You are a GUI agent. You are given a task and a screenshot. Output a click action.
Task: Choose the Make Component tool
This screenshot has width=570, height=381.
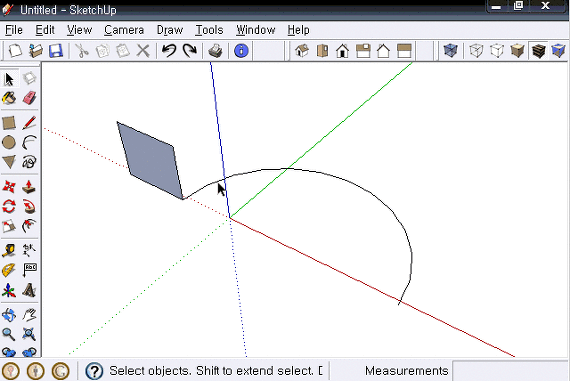(x=29, y=79)
